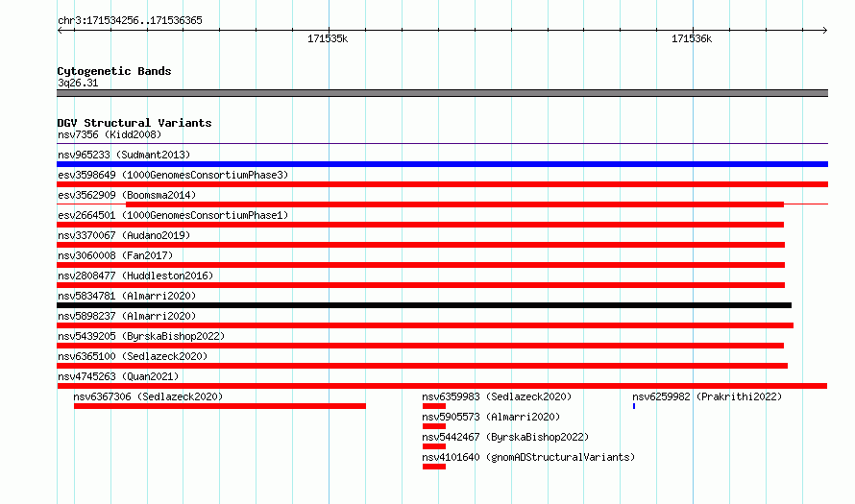This screenshot has width=855, height=504.
Task: Click the nsv5834781 (Almarri2020) label
Action: pyautogui.click(x=127, y=296)
